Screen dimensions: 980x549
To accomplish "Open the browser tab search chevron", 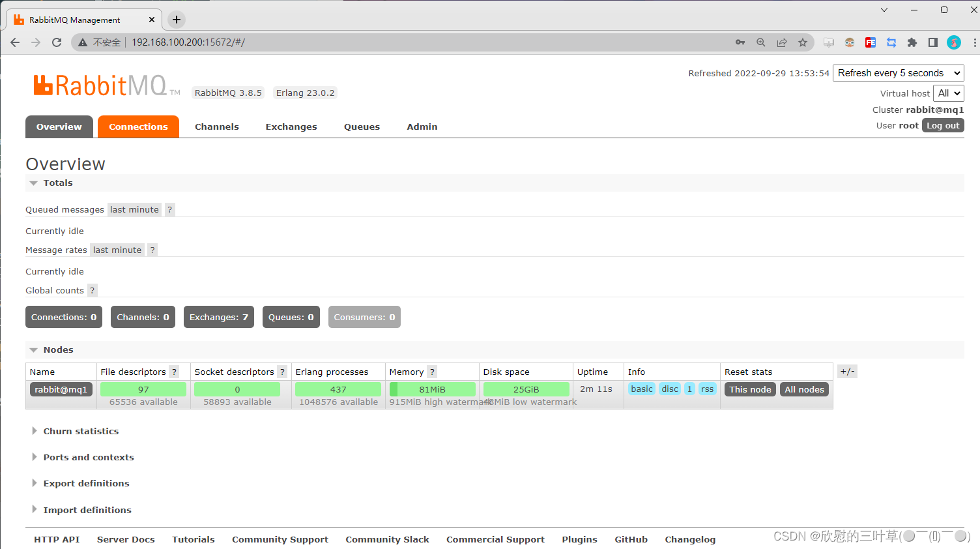I will [884, 10].
